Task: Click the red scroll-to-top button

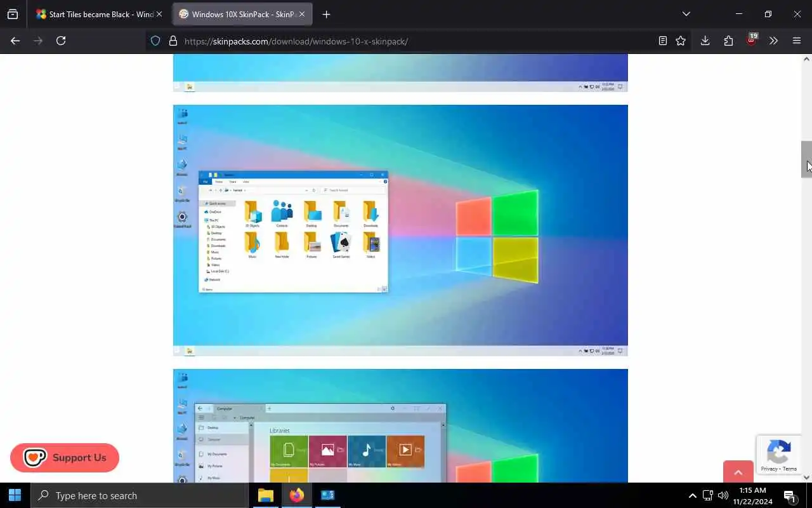Action: (738, 472)
